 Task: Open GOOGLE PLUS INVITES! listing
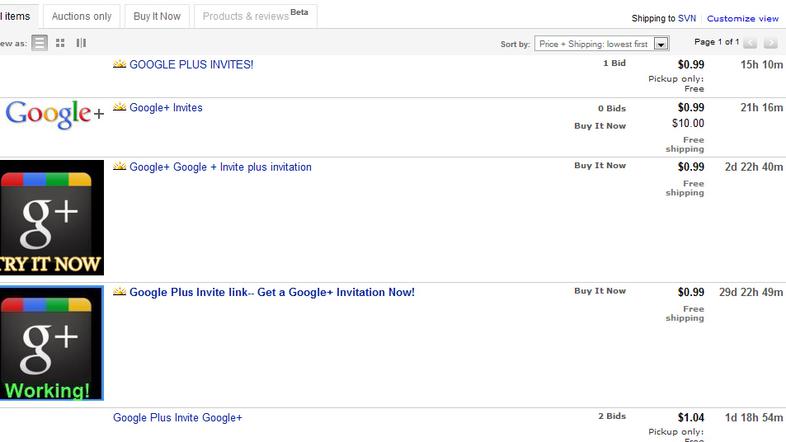[x=191, y=65]
